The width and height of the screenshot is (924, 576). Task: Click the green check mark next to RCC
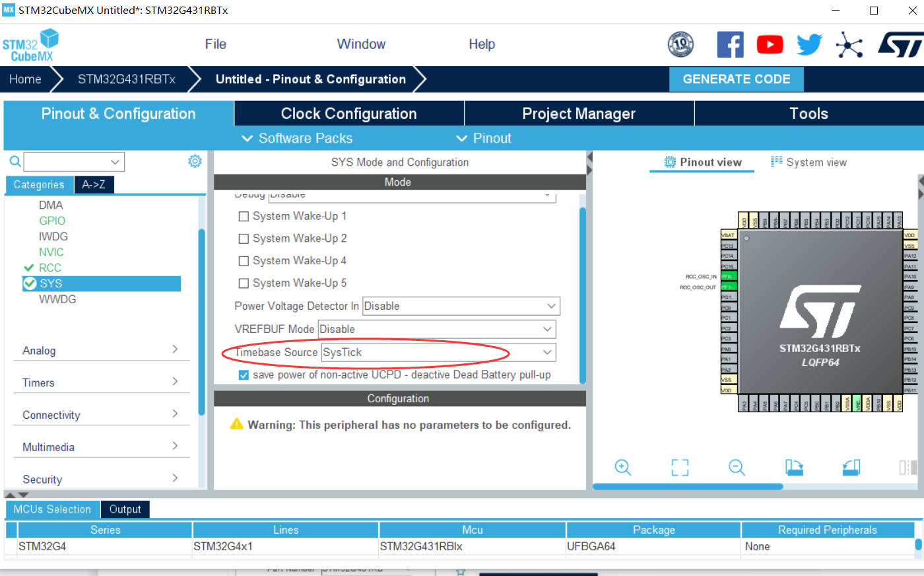[28, 268]
